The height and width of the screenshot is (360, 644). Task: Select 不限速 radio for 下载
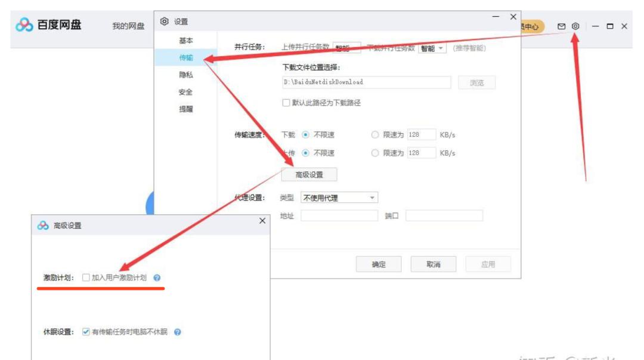pos(305,134)
